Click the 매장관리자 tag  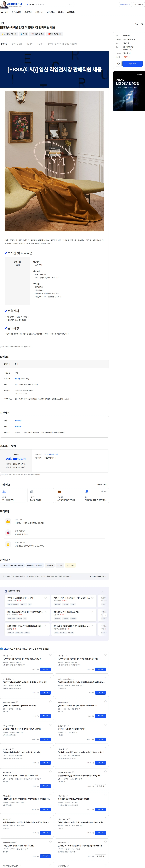point(50,565)
